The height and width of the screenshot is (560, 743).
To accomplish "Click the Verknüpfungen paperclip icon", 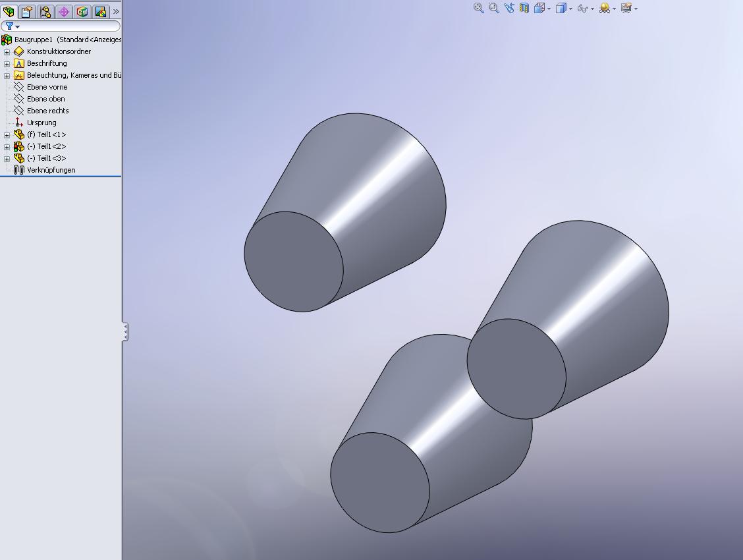I will 19,170.
